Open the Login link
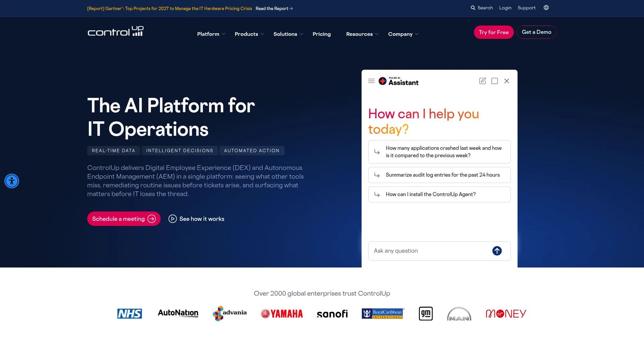 point(505,8)
